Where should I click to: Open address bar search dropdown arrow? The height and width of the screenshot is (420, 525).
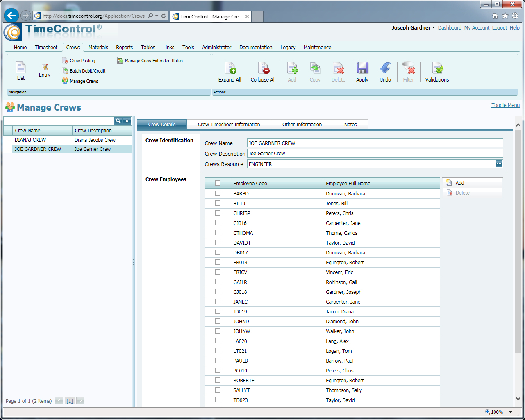(x=157, y=16)
